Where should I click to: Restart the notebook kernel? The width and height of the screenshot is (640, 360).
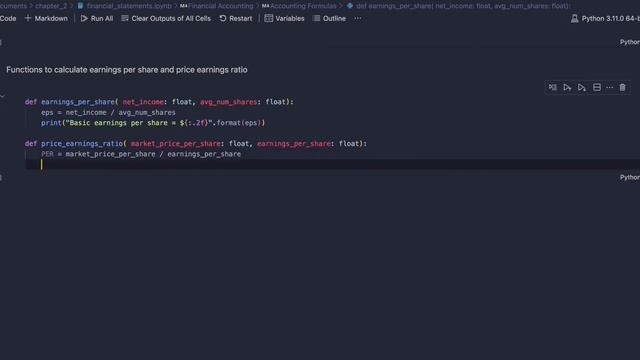pyautogui.click(x=236, y=18)
